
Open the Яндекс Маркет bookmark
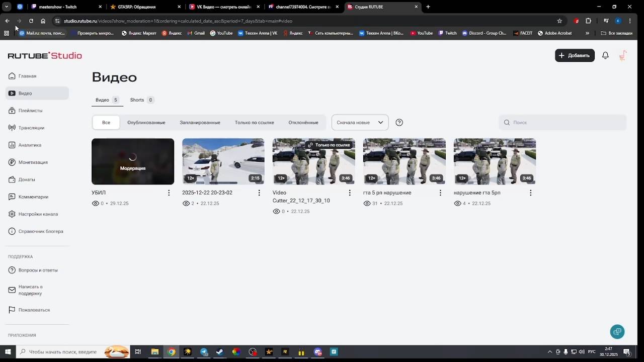coord(139,33)
